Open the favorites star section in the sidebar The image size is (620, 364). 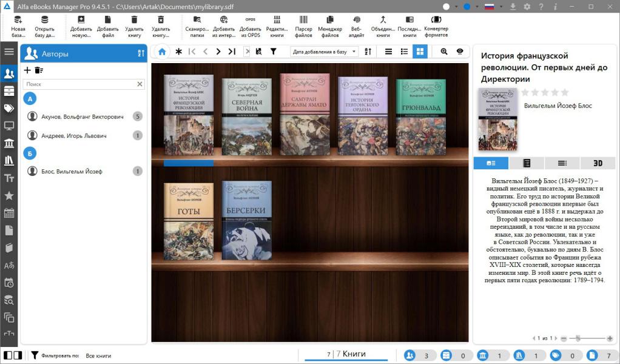tap(9, 195)
